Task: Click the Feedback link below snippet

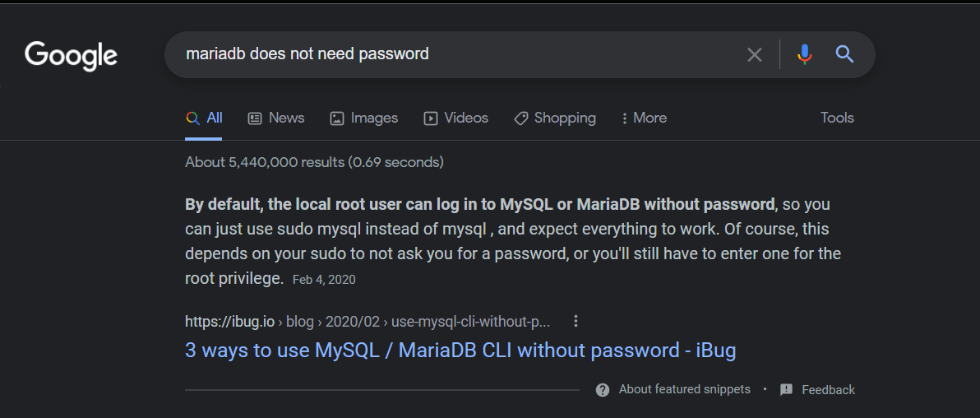Action: click(828, 390)
